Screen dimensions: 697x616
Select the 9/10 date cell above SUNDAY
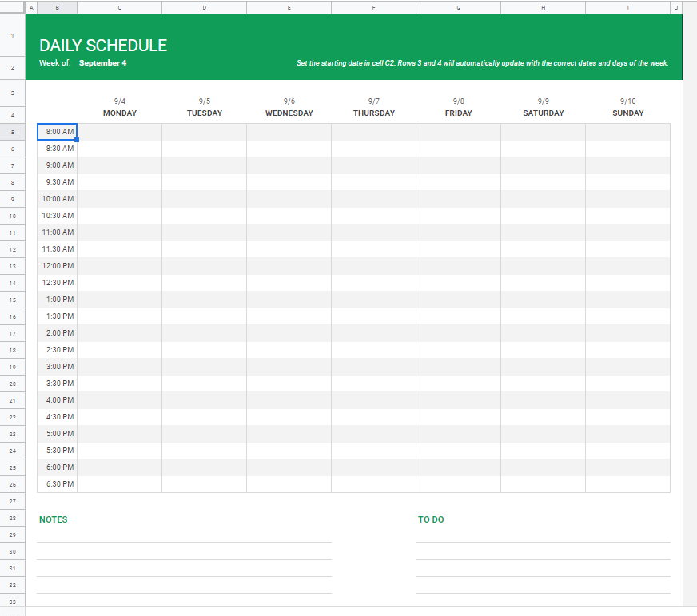click(627, 101)
